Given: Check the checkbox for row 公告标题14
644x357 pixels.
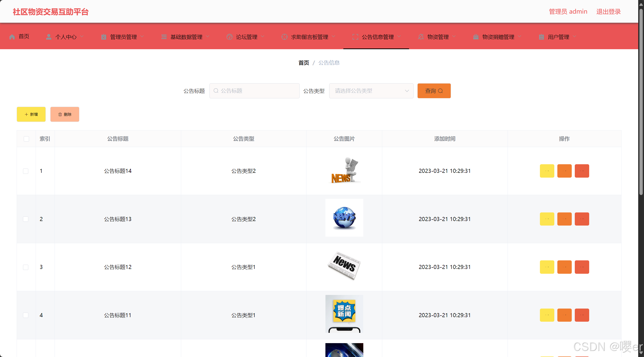Looking at the screenshot, I should tap(26, 171).
